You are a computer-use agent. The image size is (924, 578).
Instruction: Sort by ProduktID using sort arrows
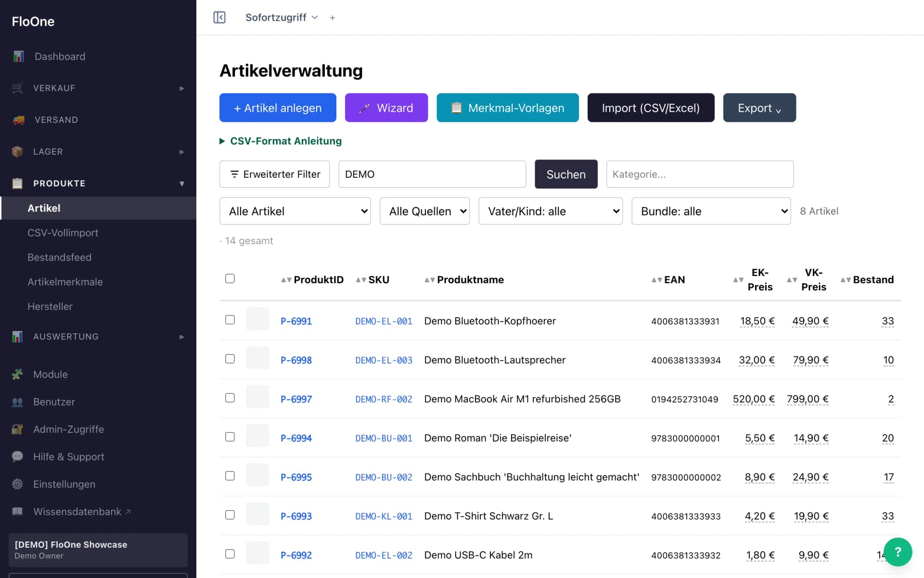[286, 280]
